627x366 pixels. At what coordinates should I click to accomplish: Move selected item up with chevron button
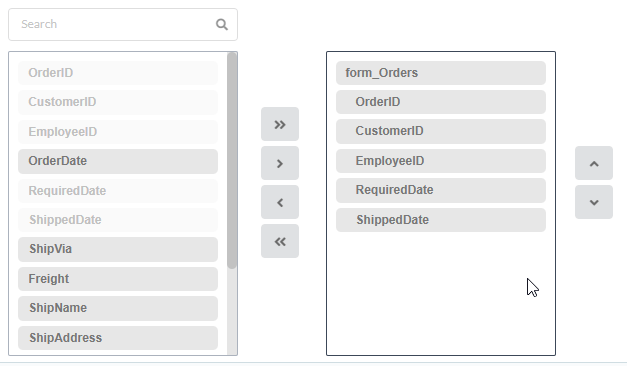pos(594,163)
